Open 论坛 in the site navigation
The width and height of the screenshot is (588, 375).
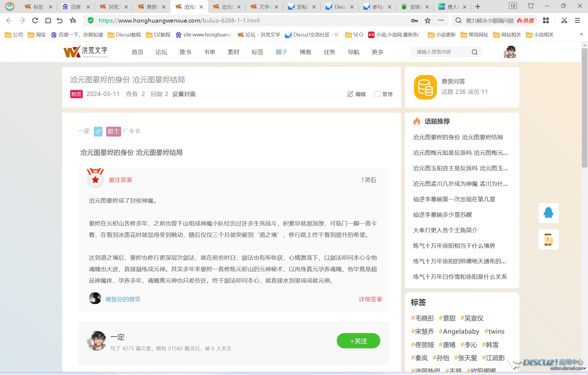(161, 52)
